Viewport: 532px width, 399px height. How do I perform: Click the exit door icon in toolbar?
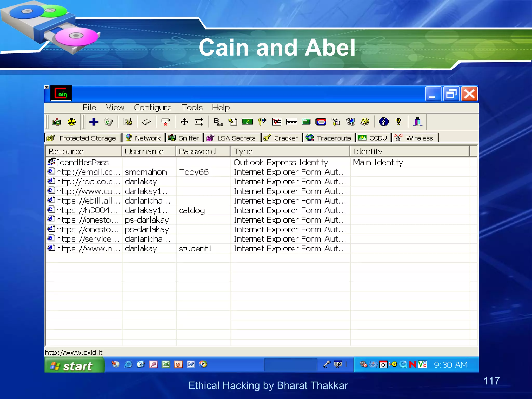(x=417, y=122)
